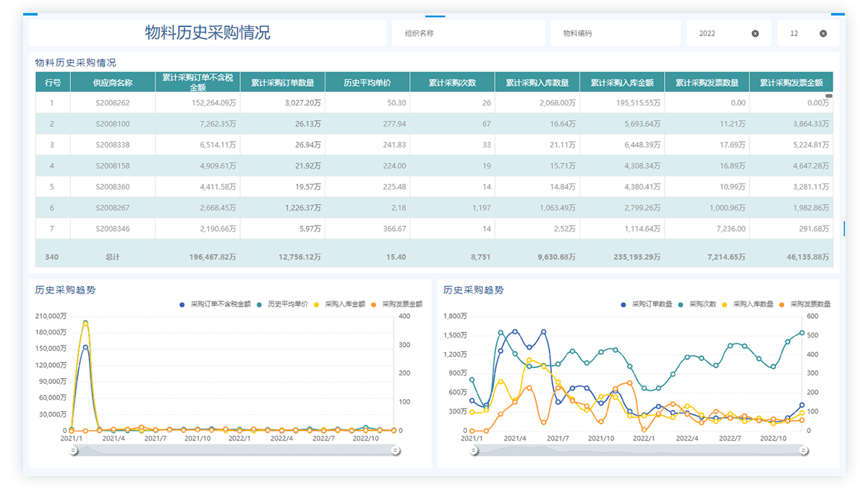Click supplier S2008267 in table

click(113, 207)
